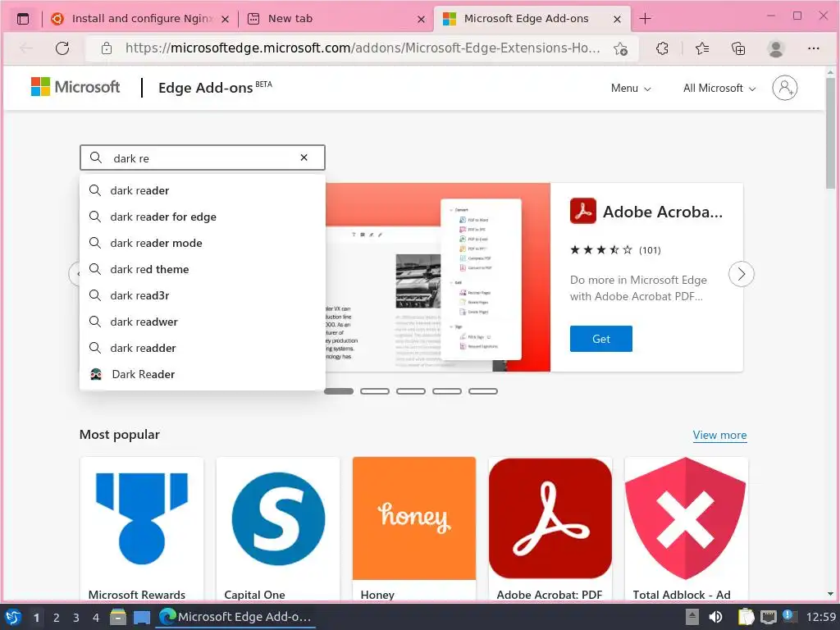
Task: Close the Microsoft Edge Add-ons tab
Action: [617, 20]
